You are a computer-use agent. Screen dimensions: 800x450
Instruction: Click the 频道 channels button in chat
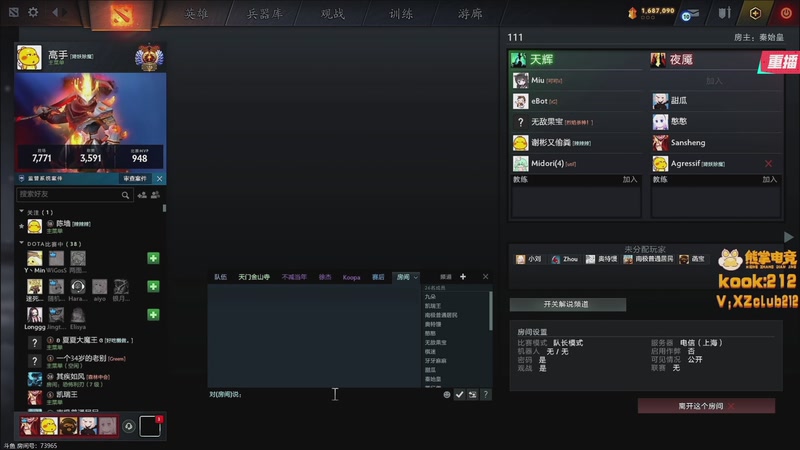pyautogui.click(x=446, y=277)
